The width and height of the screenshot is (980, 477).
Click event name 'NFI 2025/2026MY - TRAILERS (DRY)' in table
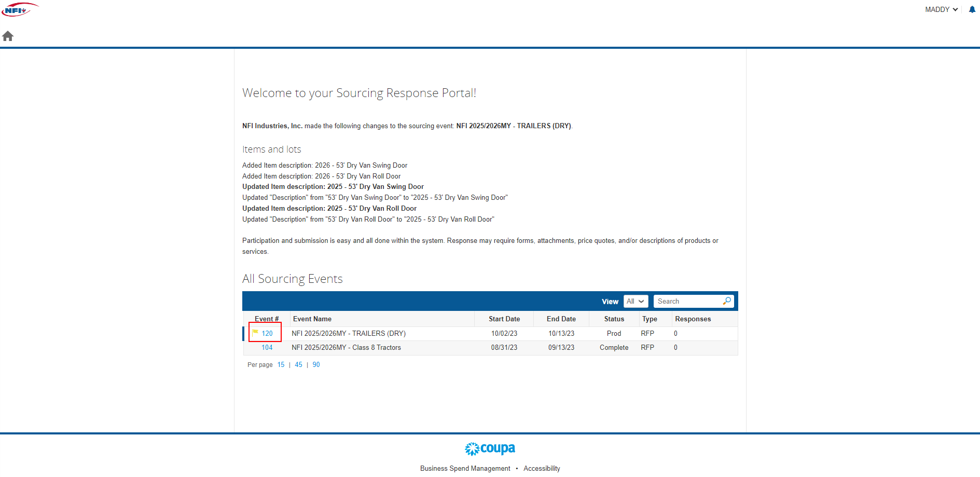coord(349,333)
